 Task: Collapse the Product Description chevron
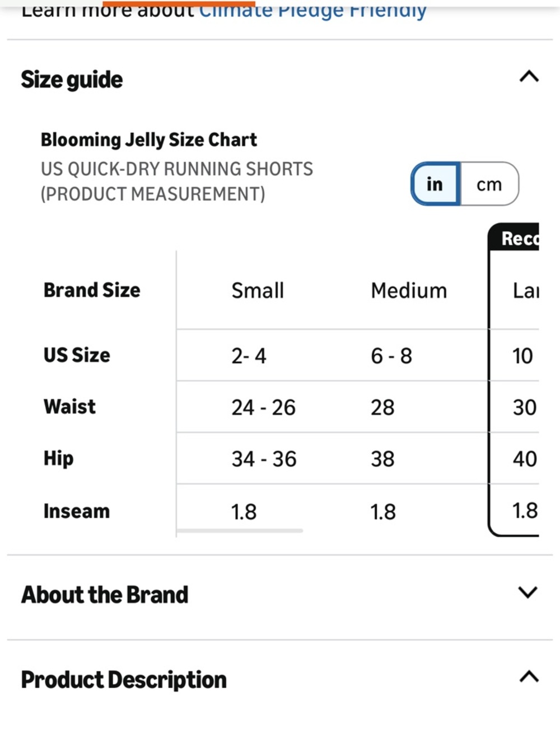point(529,677)
